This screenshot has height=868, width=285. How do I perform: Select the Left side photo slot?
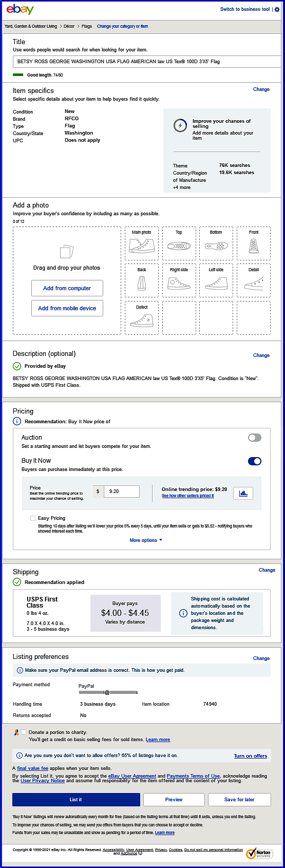tap(216, 280)
